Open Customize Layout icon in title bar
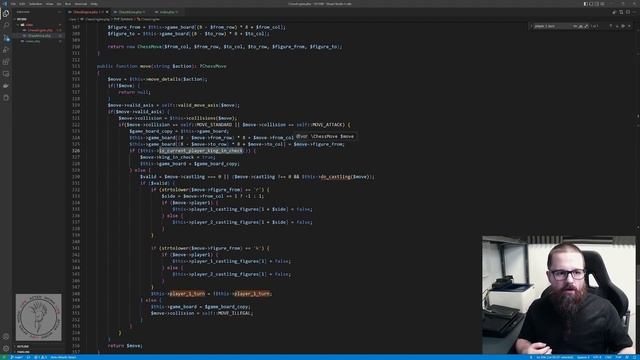Image resolution: width=640 pixels, height=360 pixels. (602, 4)
